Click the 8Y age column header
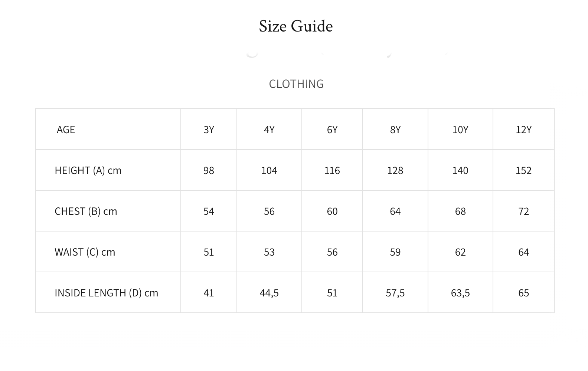 tap(395, 129)
